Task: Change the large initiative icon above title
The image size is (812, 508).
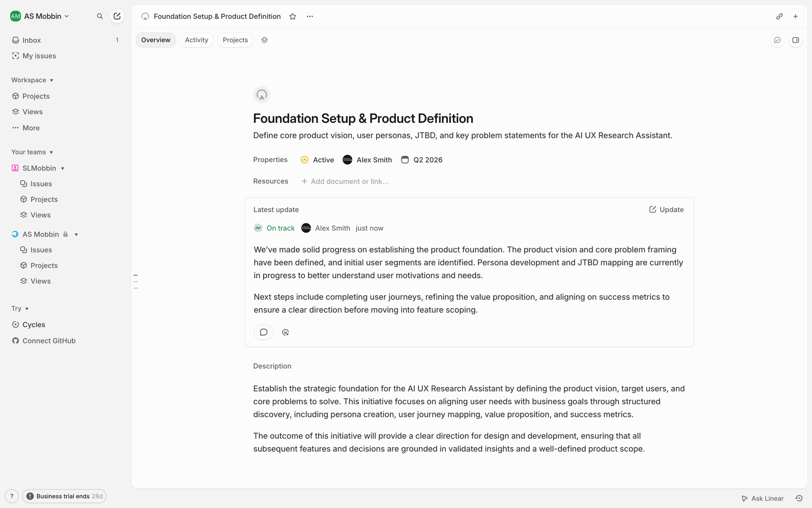Action: pos(262,94)
